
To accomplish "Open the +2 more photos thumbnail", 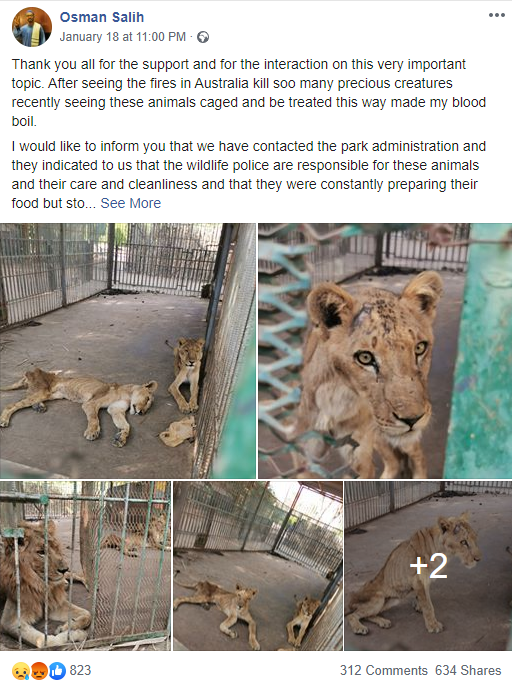I will [428, 565].
